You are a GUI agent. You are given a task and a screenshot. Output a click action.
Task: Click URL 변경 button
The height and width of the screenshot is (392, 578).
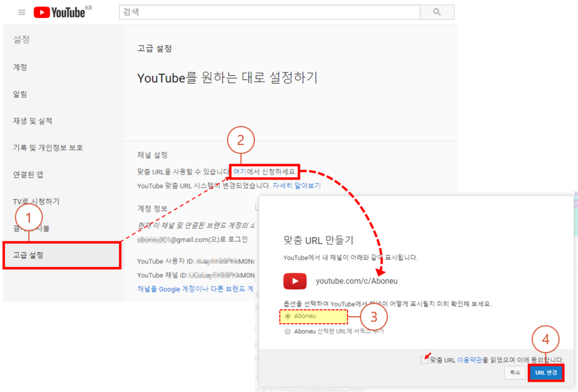click(546, 373)
